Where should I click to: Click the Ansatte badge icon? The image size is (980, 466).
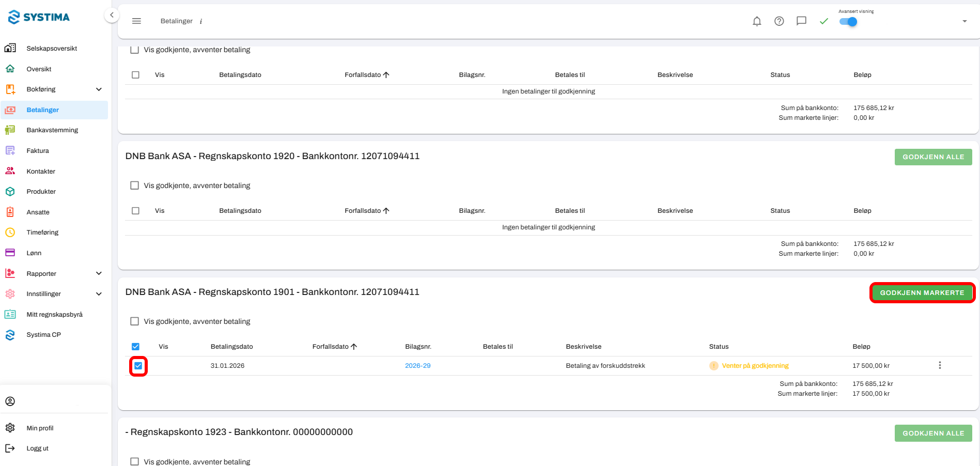coord(10,212)
